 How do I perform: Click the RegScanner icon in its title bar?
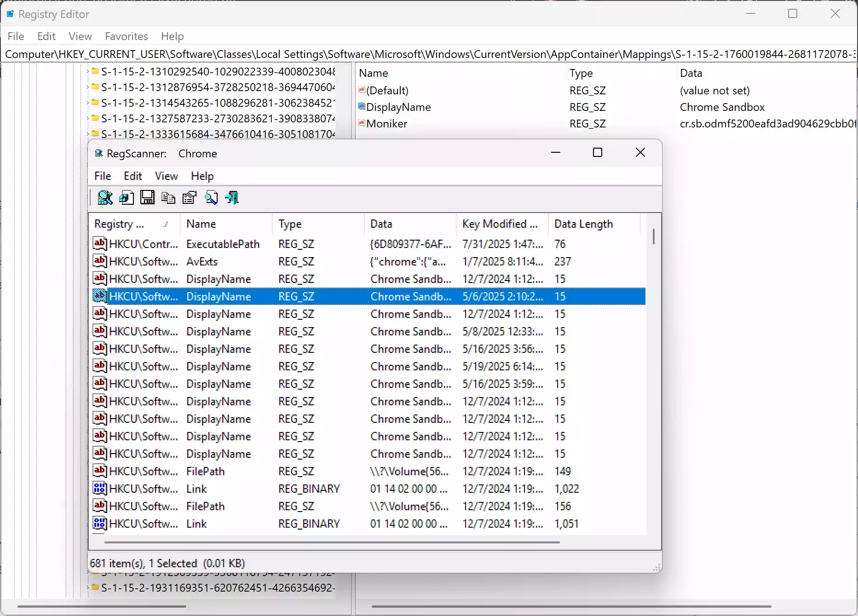[x=98, y=153]
